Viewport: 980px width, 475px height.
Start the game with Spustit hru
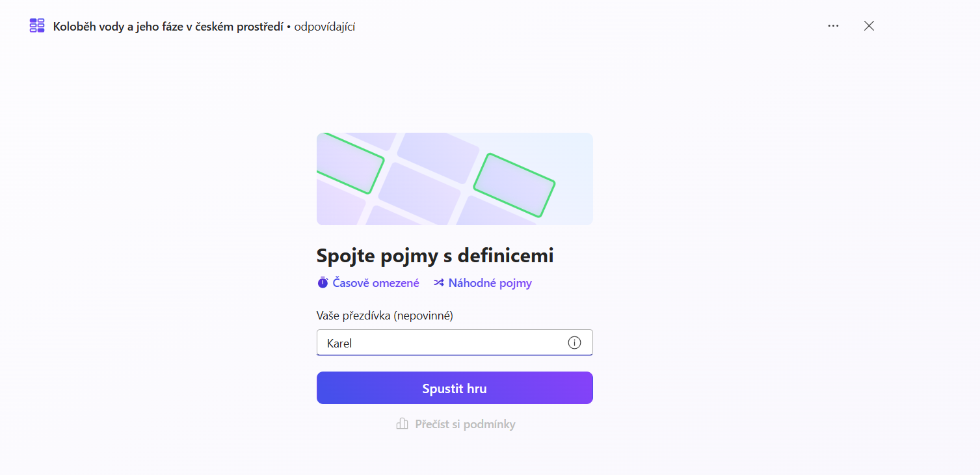click(x=455, y=388)
